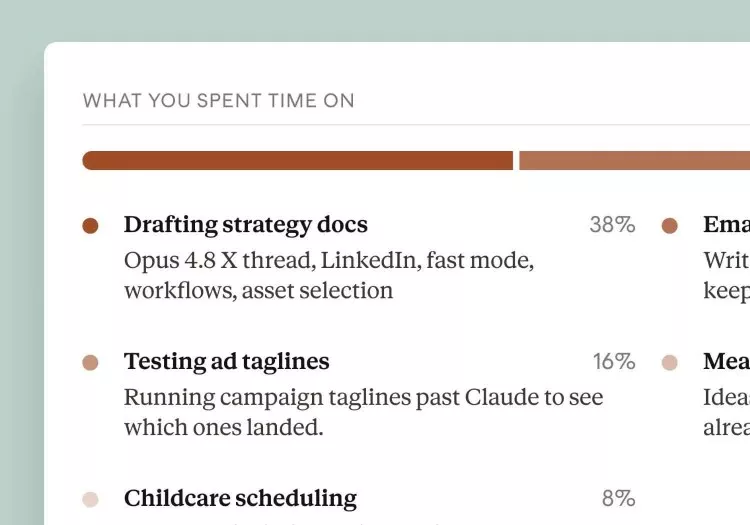Click the rust dot beside the Ema entry
The image size is (750, 525).
tap(670, 226)
